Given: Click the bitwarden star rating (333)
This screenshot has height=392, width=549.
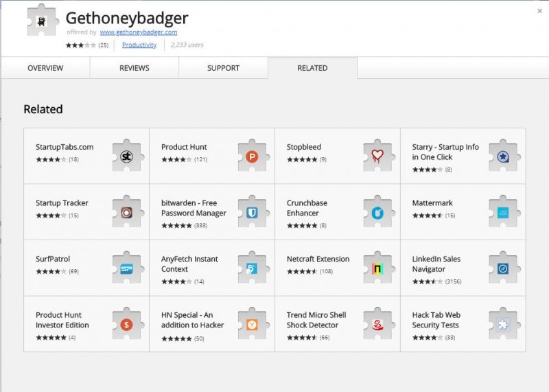Looking at the screenshot, I should 185,226.
